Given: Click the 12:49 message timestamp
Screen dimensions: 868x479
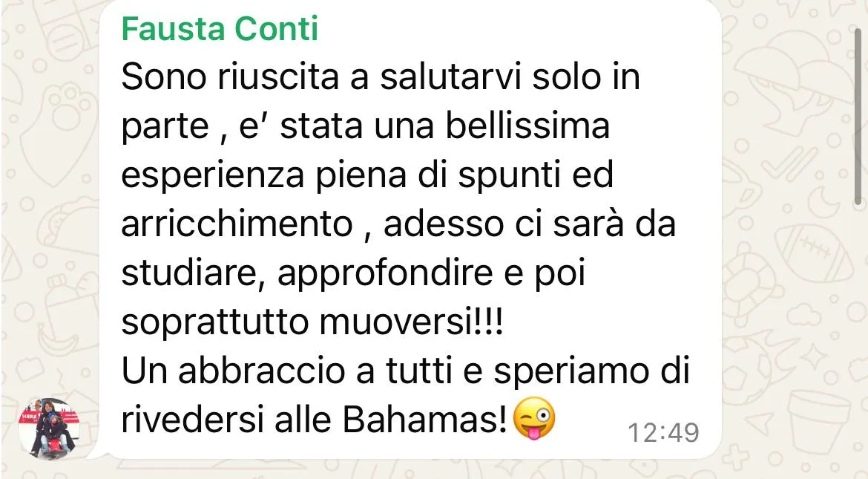Looking at the screenshot, I should (x=663, y=432).
